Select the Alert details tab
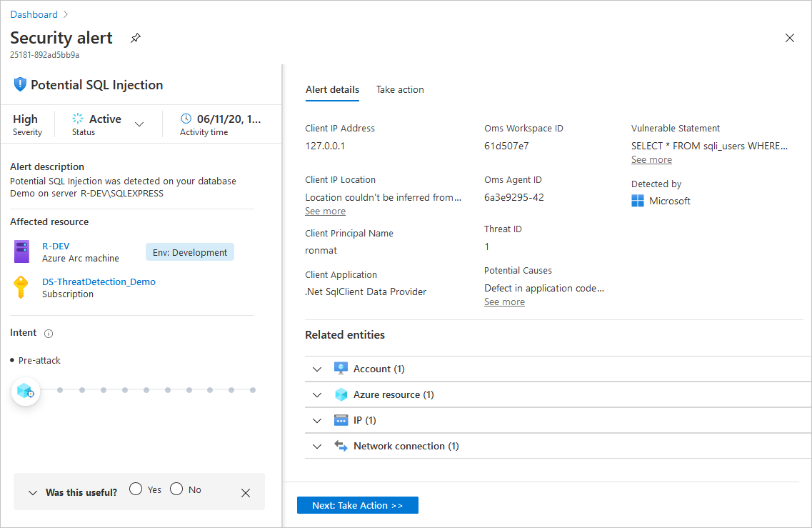Image resolution: width=812 pixels, height=528 pixels. click(332, 90)
